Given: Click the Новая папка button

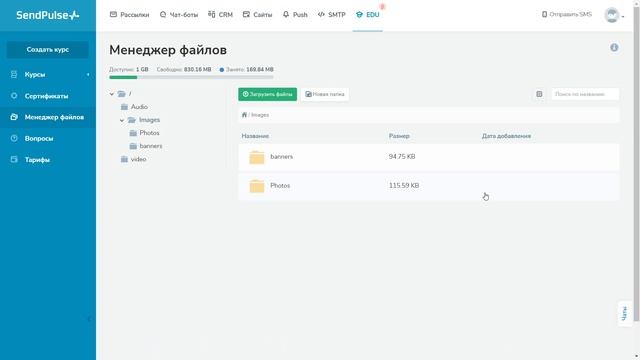Looking at the screenshot, I should 325,94.
